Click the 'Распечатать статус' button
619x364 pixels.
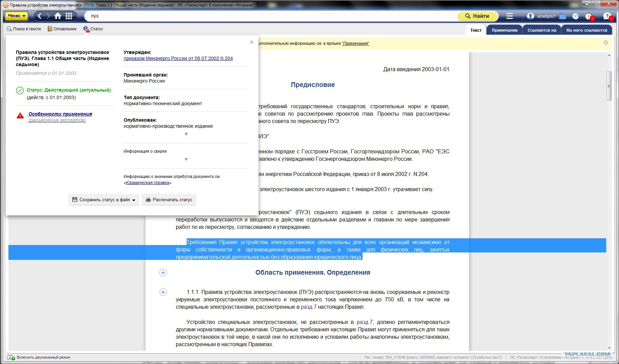[x=169, y=200]
